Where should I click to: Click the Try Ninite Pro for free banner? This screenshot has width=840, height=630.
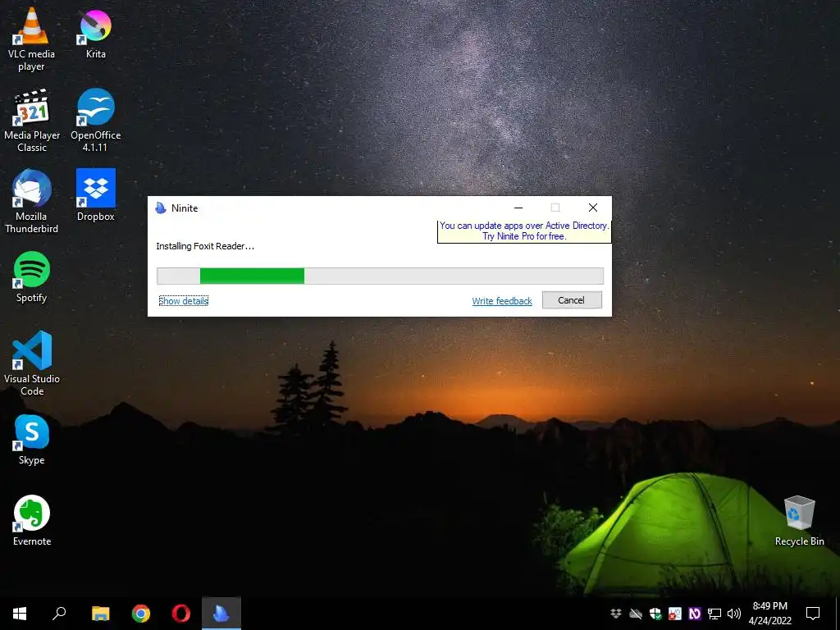(x=524, y=231)
